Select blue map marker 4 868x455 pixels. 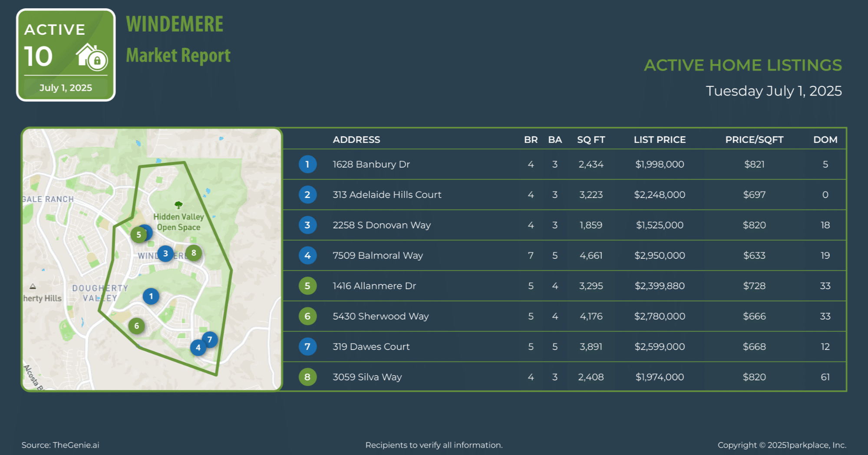coord(198,347)
